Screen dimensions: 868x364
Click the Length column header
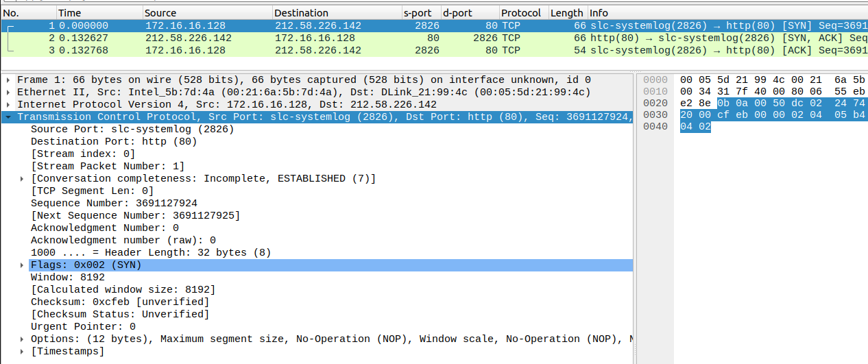pos(566,13)
